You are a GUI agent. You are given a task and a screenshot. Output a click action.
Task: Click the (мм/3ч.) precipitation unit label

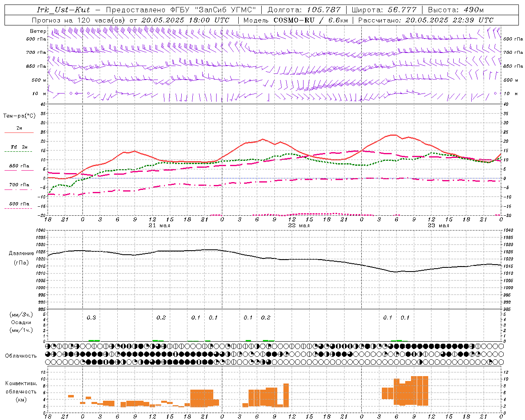tap(21, 315)
